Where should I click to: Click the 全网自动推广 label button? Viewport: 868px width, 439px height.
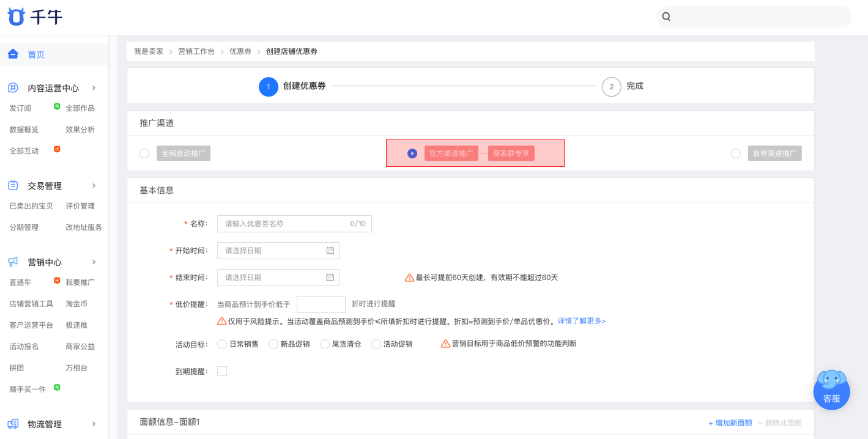pyautogui.click(x=184, y=153)
